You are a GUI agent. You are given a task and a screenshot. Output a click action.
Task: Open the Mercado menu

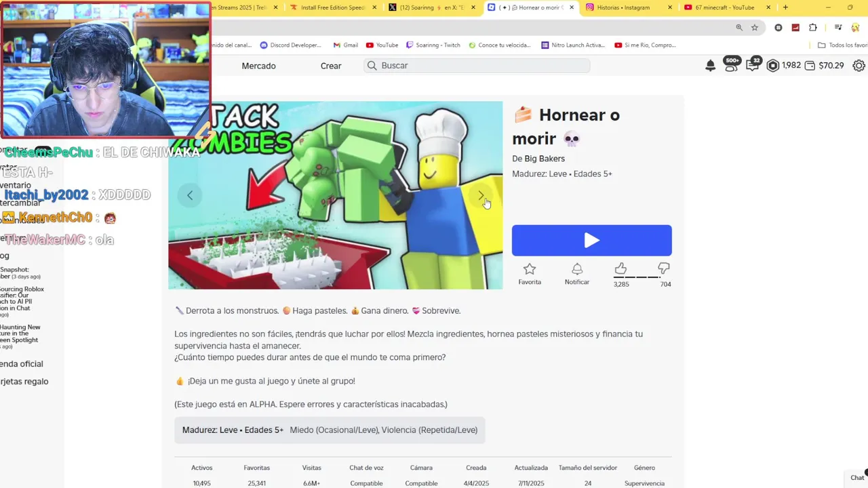tap(258, 66)
